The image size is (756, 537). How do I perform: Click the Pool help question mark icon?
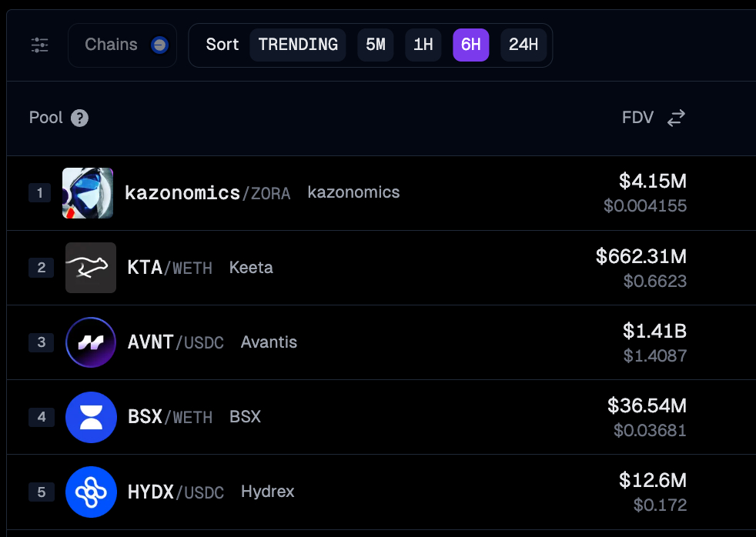[x=79, y=118]
